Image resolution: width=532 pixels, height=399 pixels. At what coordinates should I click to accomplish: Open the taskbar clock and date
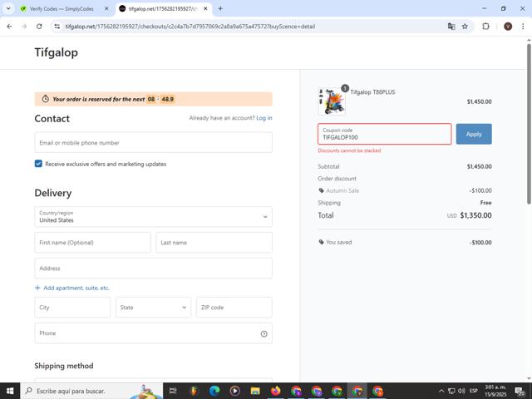pos(495,391)
